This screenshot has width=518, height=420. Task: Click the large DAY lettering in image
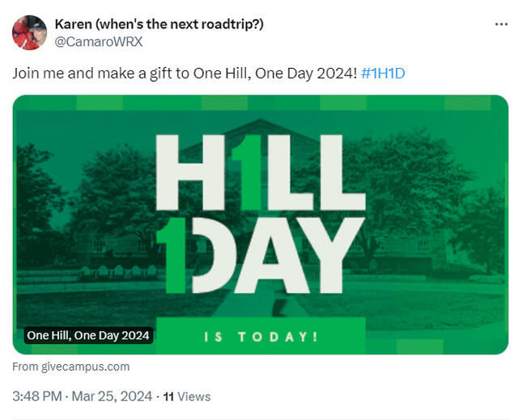click(278, 255)
